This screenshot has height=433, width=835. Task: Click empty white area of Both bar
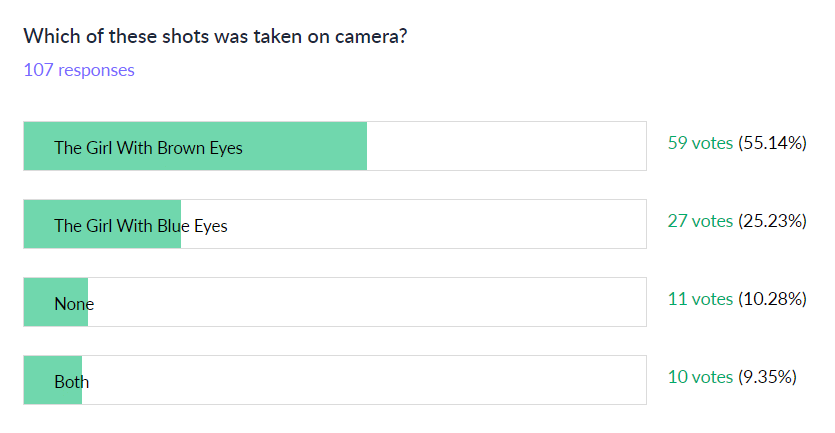[x=365, y=380]
